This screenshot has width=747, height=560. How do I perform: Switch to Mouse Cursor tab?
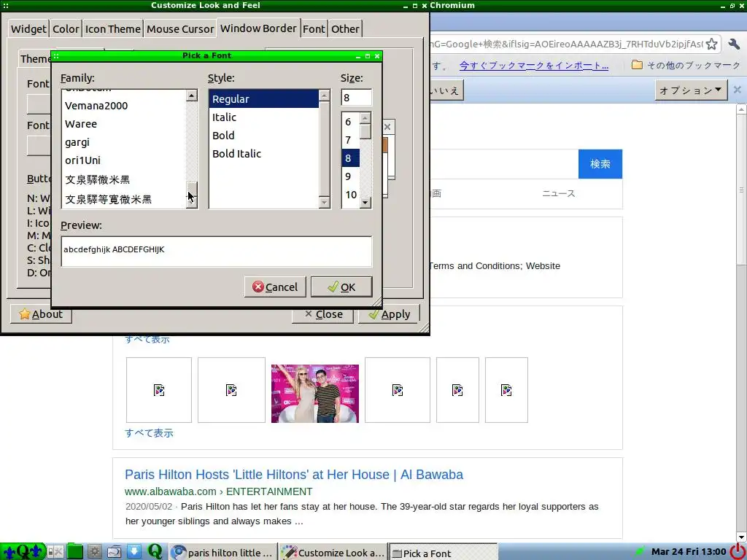coord(180,29)
